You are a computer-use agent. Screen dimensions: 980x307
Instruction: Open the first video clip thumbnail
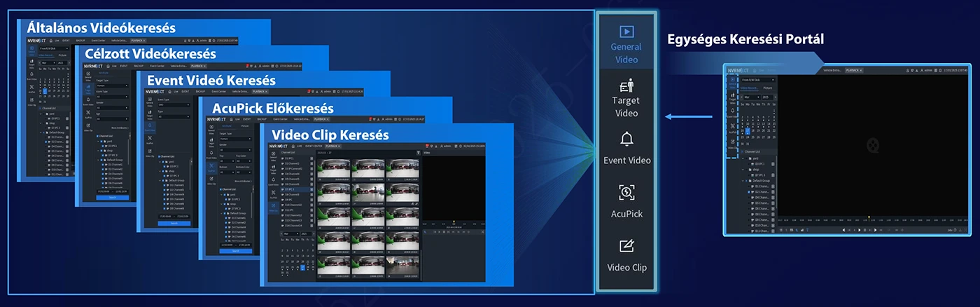click(x=332, y=170)
